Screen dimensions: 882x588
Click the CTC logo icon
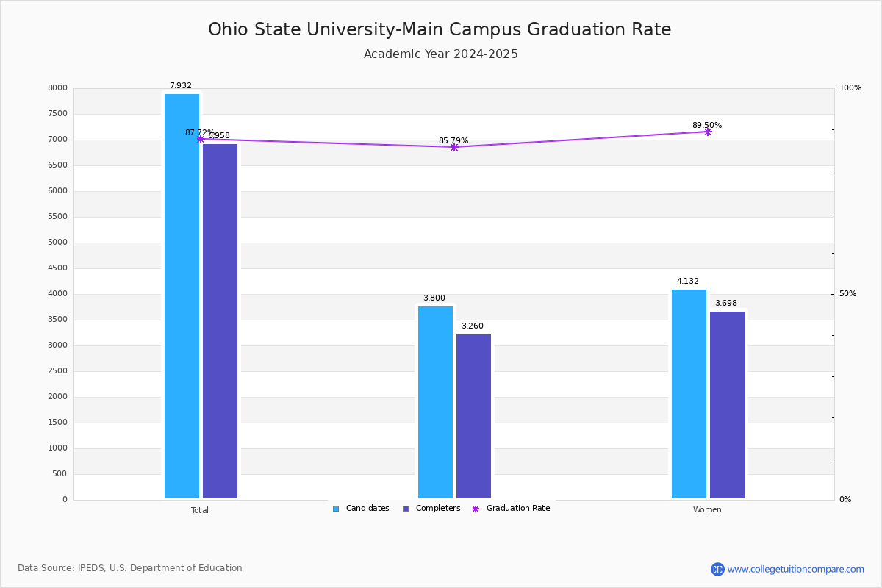717,569
